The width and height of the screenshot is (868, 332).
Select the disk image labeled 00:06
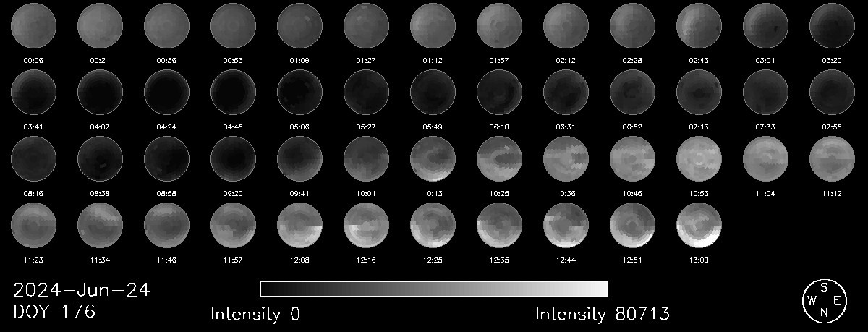click(x=33, y=26)
